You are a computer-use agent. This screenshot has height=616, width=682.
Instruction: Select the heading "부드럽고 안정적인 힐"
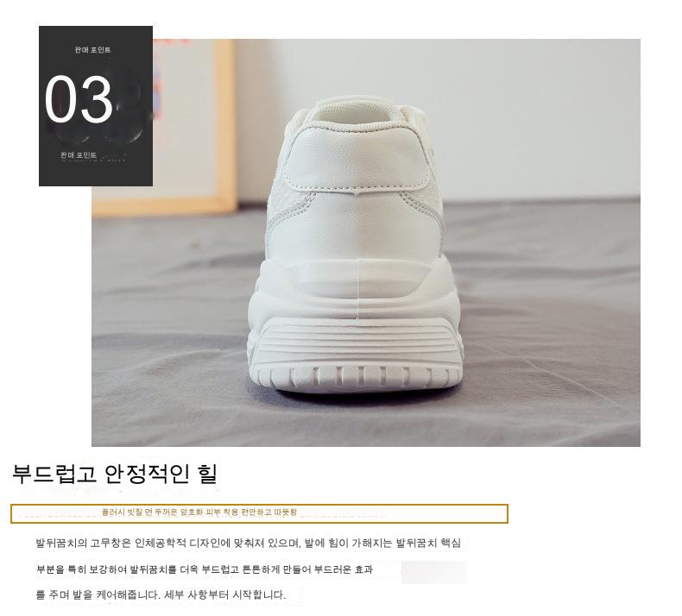tap(115, 474)
